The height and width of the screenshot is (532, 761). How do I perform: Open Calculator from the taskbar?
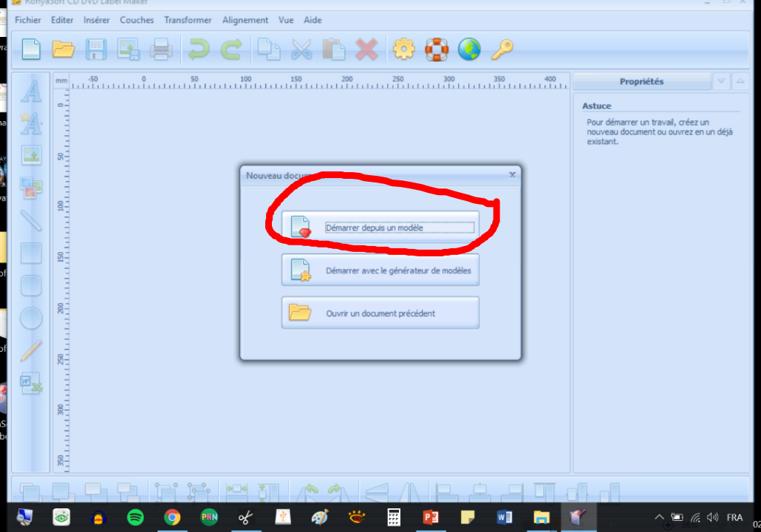[x=394, y=517]
